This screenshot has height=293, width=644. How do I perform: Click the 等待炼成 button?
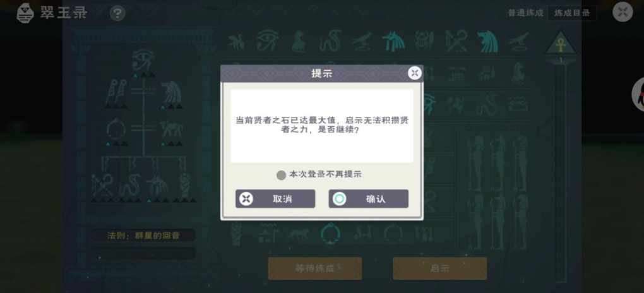pos(315,268)
